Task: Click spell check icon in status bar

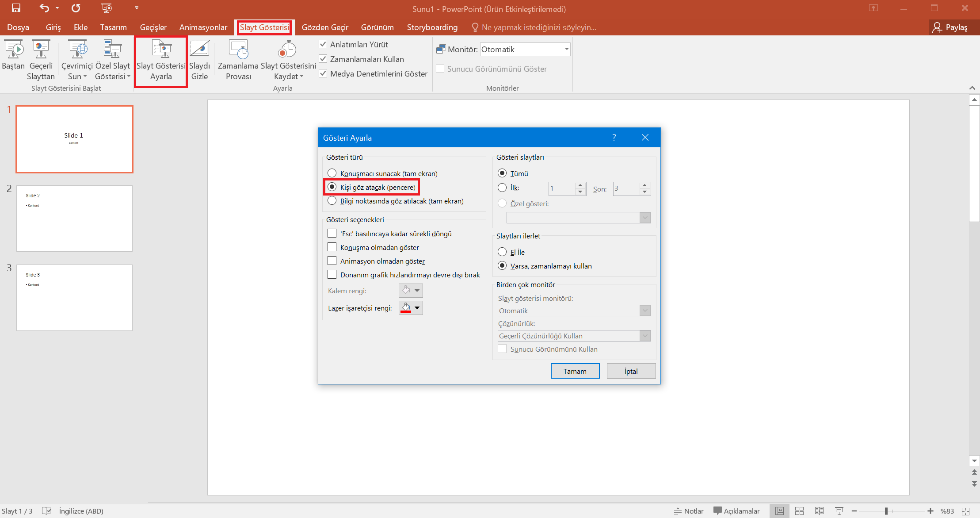Action: tap(46, 511)
